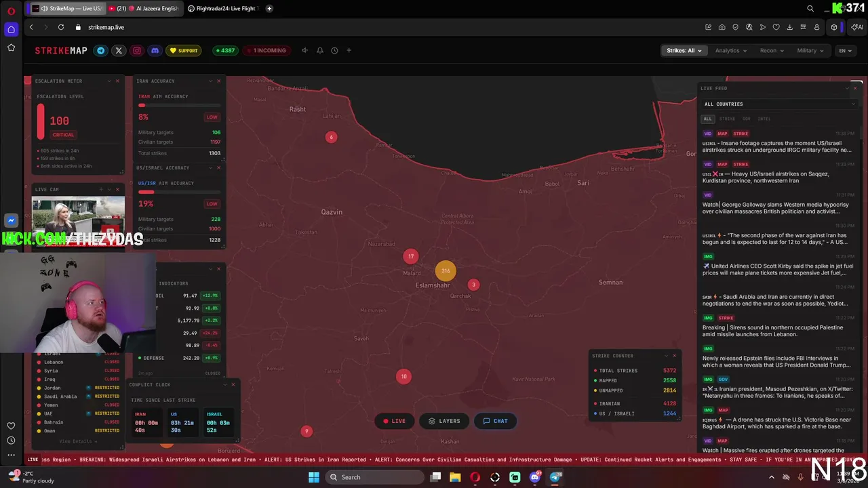Collapse the Iran Accuracy panel
The image size is (868, 488).
[x=210, y=81]
